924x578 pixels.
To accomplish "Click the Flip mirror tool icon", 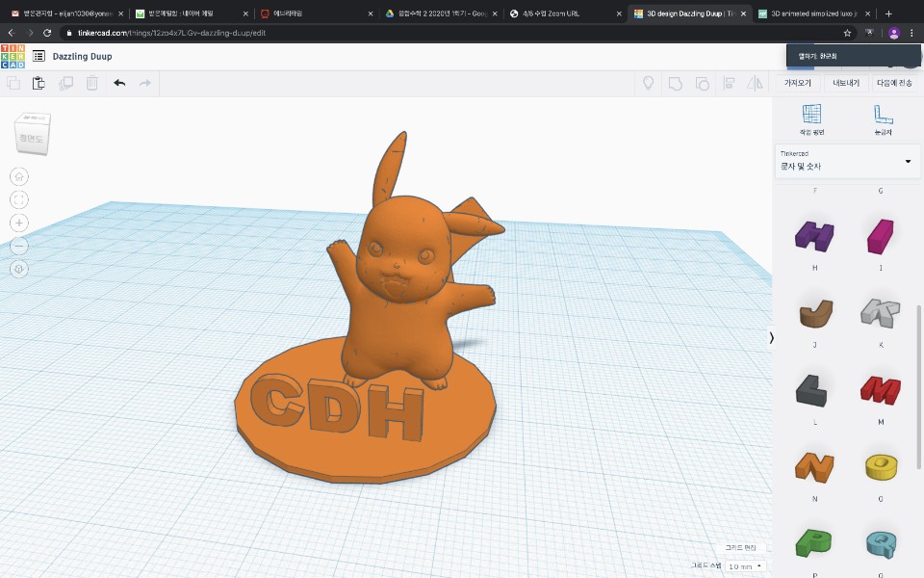I will (x=755, y=84).
